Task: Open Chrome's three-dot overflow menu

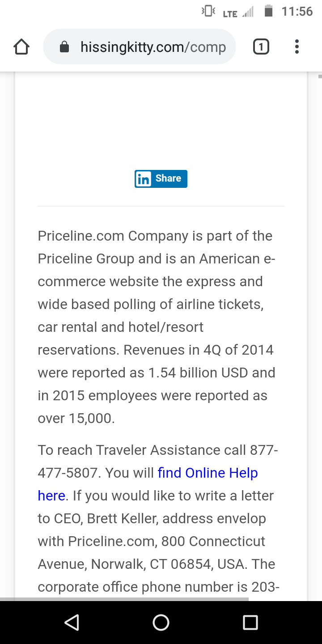Action: (x=297, y=47)
